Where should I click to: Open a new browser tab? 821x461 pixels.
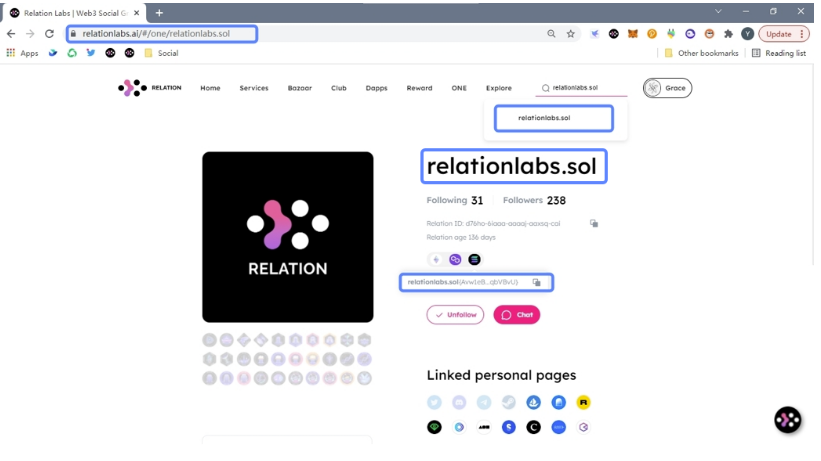(159, 13)
